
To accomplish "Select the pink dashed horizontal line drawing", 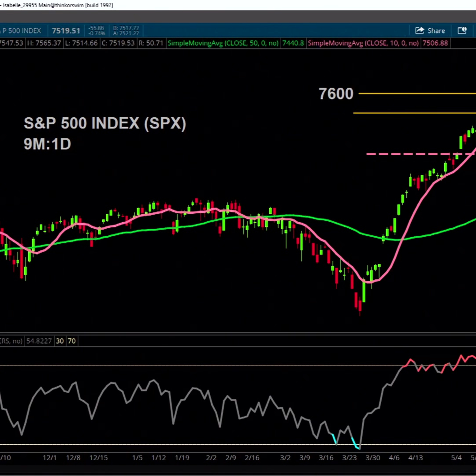I will [x=421, y=154].
